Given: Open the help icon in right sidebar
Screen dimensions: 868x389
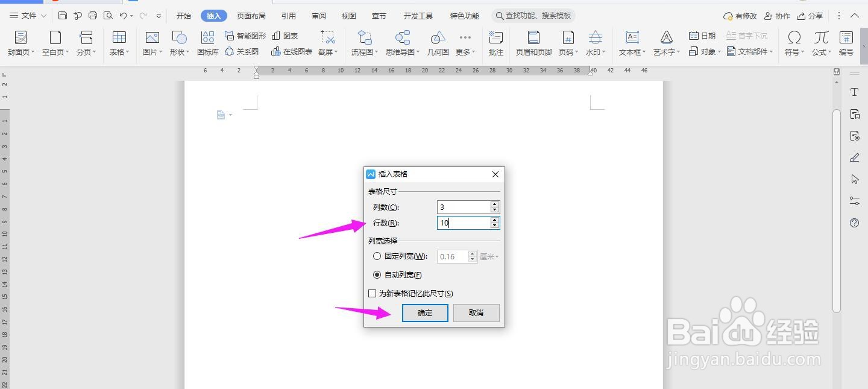Looking at the screenshot, I should coord(854,223).
